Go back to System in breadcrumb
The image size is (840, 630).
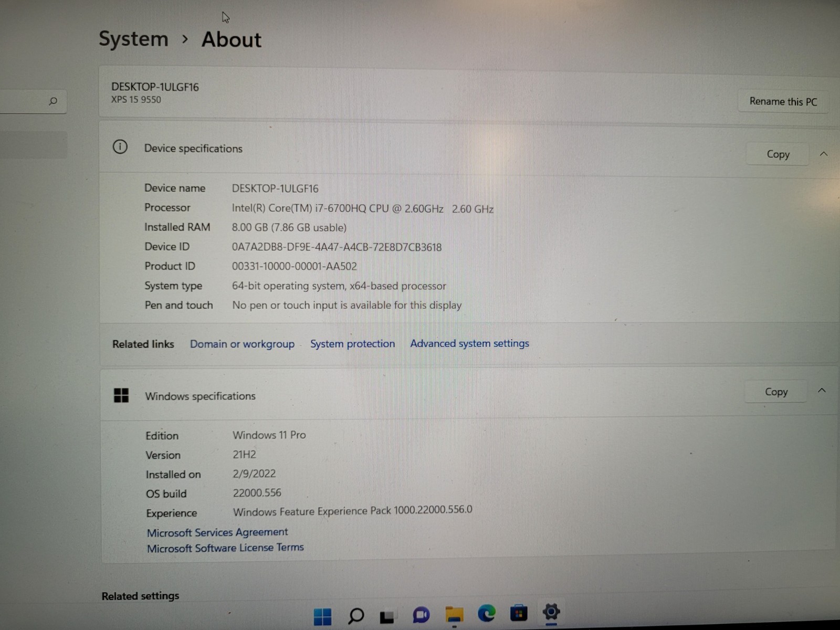coord(133,39)
